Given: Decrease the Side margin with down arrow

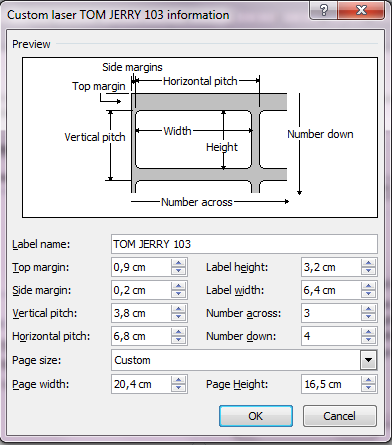Looking at the screenshot, I should pyautogui.click(x=178, y=294).
